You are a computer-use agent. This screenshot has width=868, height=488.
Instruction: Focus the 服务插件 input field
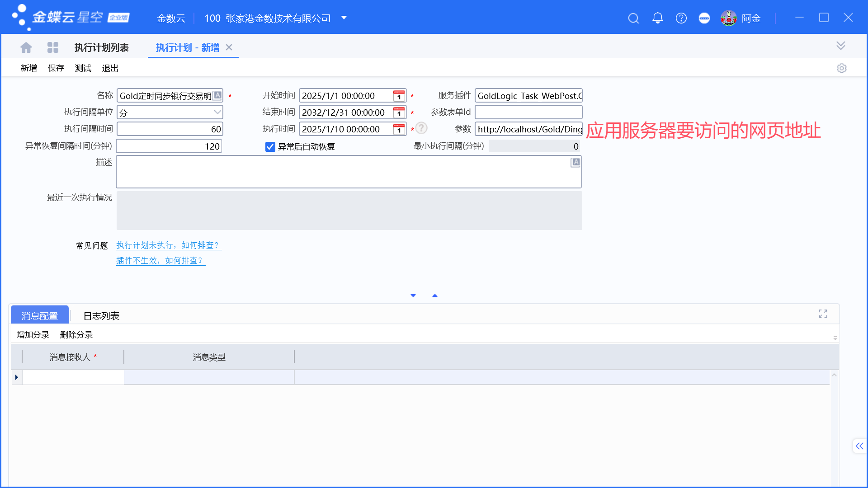point(529,96)
